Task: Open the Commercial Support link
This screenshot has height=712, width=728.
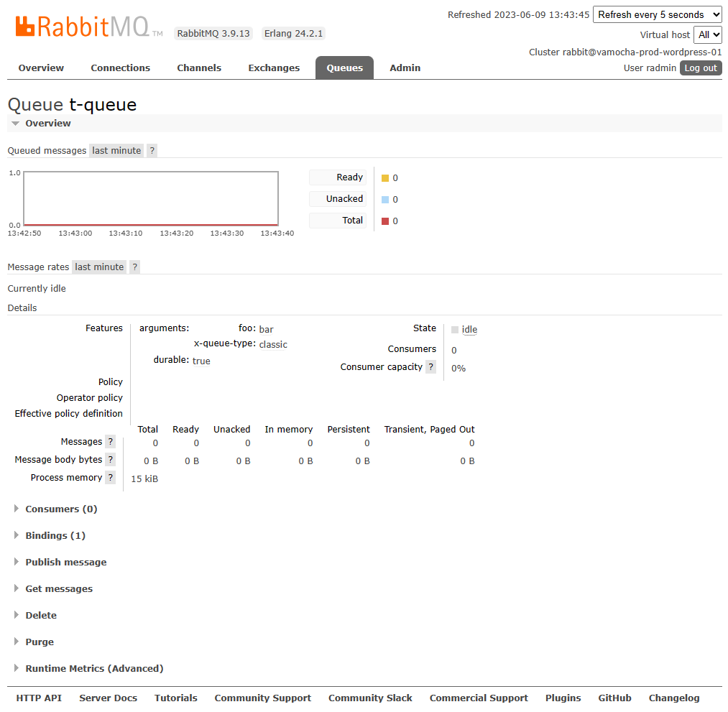Action: point(479,698)
